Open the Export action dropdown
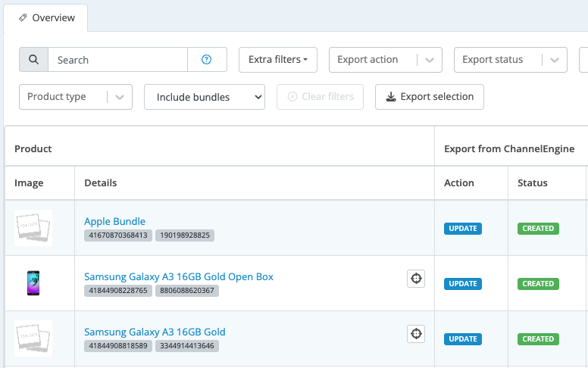This screenshot has width=588, height=368. tap(386, 60)
